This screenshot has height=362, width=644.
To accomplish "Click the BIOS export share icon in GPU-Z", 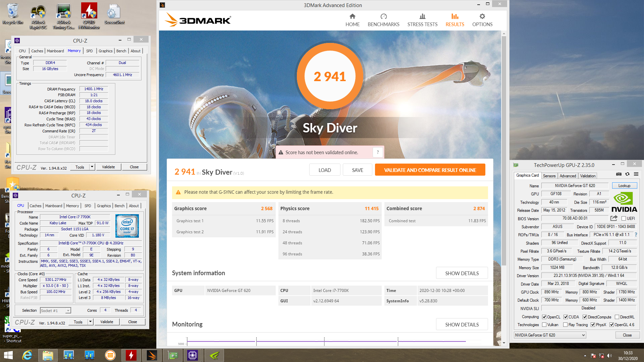I will [614, 218].
